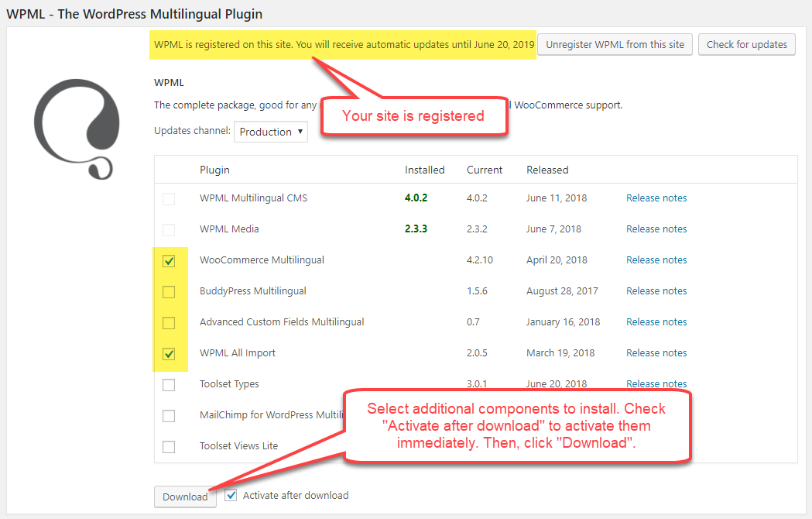Open the Updates channel dropdown
The image size is (812, 519).
[271, 132]
